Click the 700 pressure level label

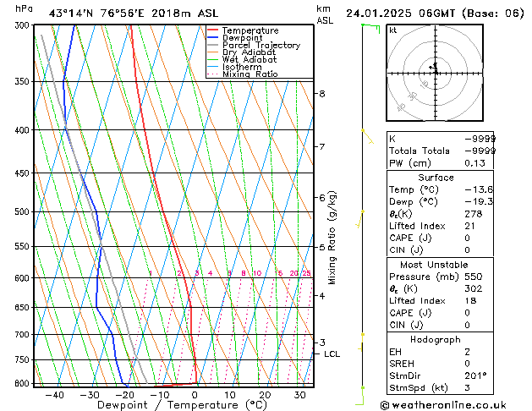[24, 334]
